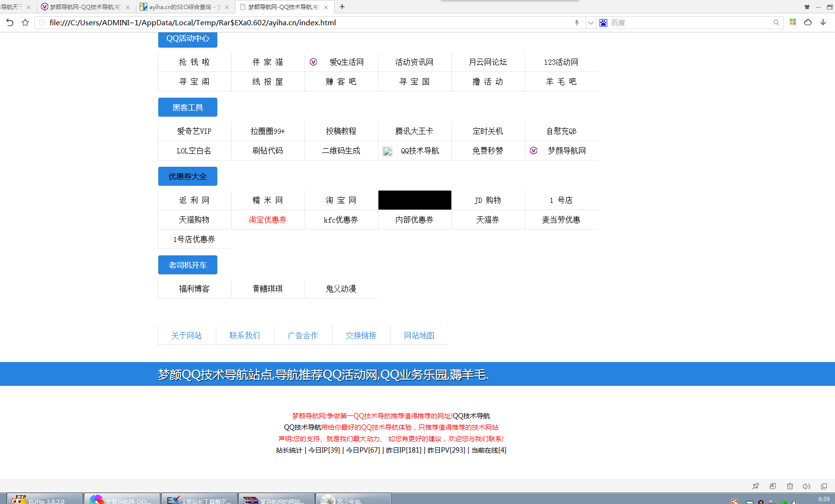Click the 黑客工具 category button
Image resolution: width=835 pixels, height=504 pixels.
188,107
